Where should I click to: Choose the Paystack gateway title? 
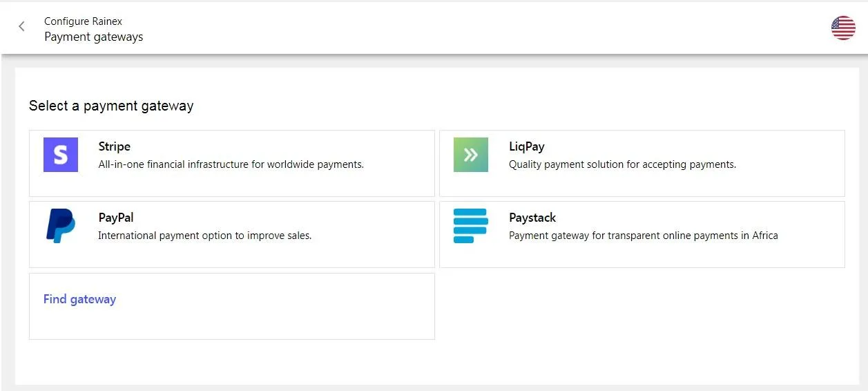(532, 218)
